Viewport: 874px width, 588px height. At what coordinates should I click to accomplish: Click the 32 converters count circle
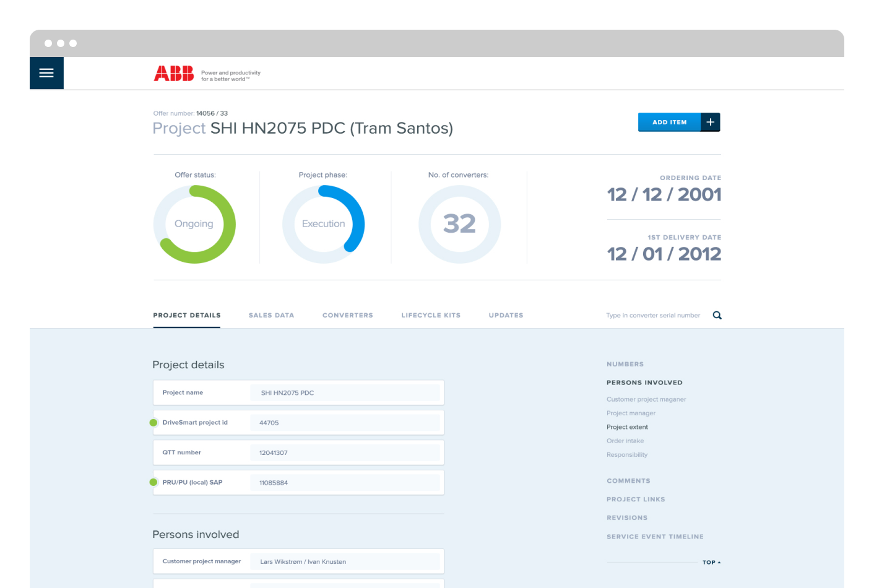[459, 224]
